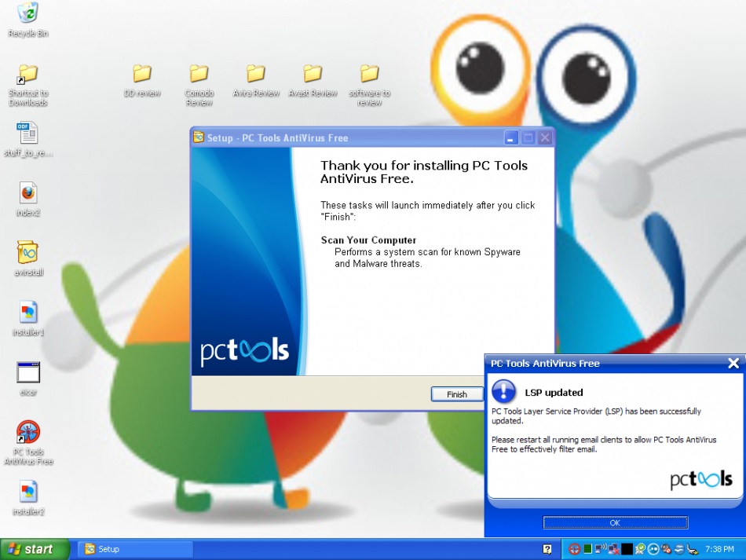
Task: Click the OpenOffice quickstarter tray icon
Action: coord(679,550)
